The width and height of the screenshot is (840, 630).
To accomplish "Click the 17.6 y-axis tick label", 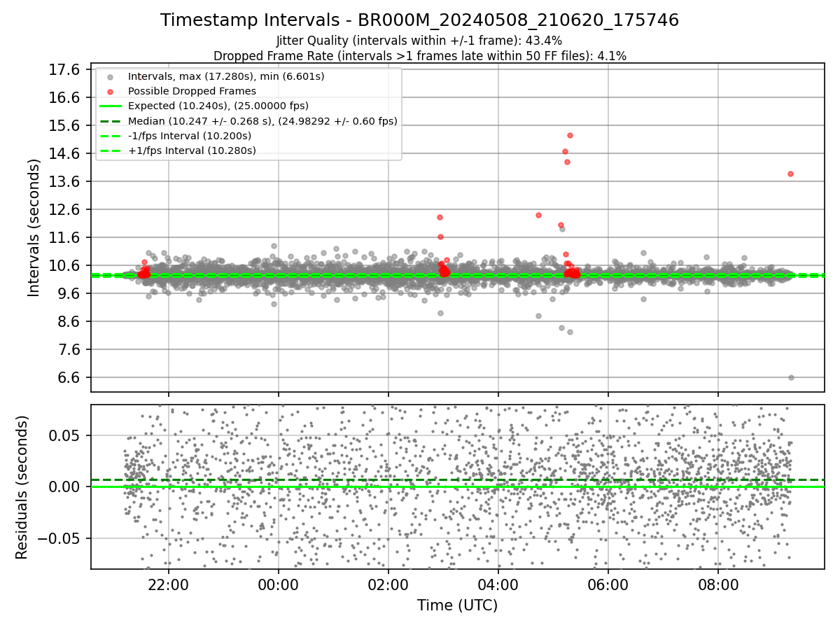I will click(66, 69).
